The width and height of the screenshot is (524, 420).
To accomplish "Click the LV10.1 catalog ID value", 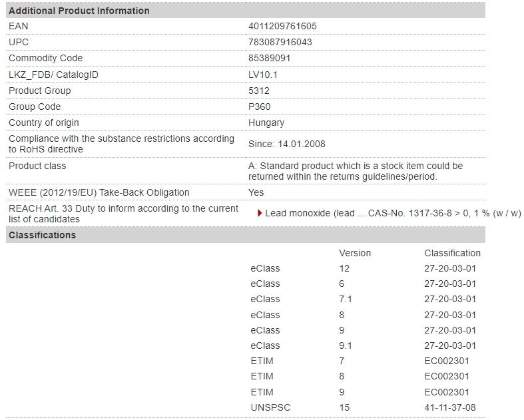I will pyautogui.click(x=263, y=75).
